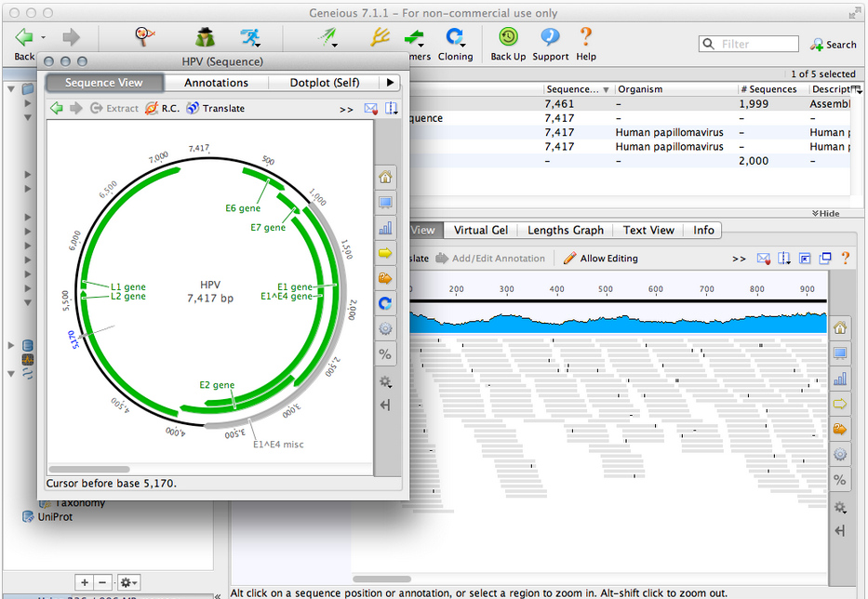Click into the Filter search field
This screenshot has height=599, width=868.
749,44
